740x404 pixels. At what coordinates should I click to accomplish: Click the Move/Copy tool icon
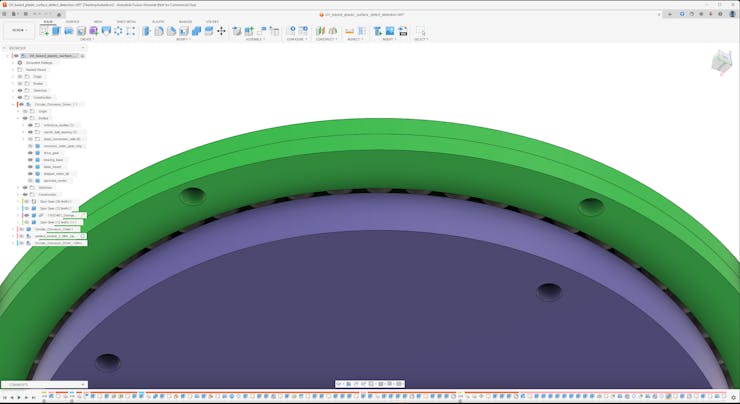[221, 31]
